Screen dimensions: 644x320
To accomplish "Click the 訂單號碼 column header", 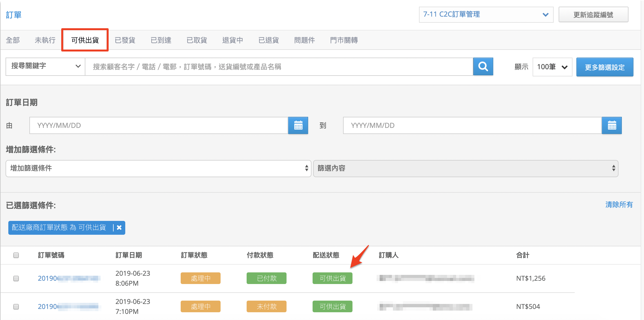I will pyautogui.click(x=51, y=255).
